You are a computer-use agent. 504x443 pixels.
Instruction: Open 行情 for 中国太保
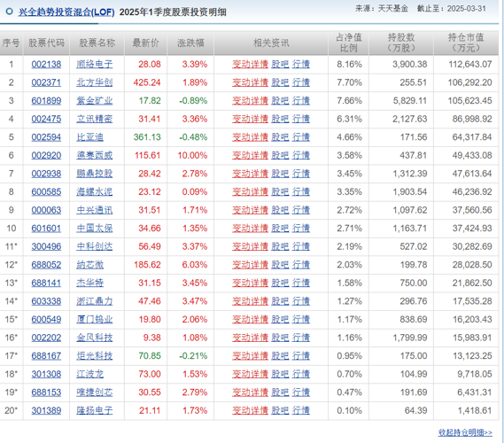301,229
